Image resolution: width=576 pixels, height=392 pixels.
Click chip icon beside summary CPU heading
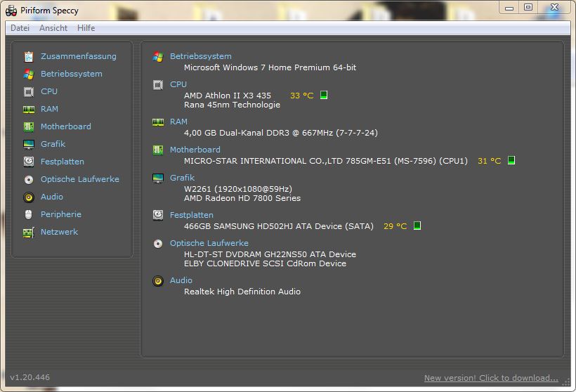[158, 85]
